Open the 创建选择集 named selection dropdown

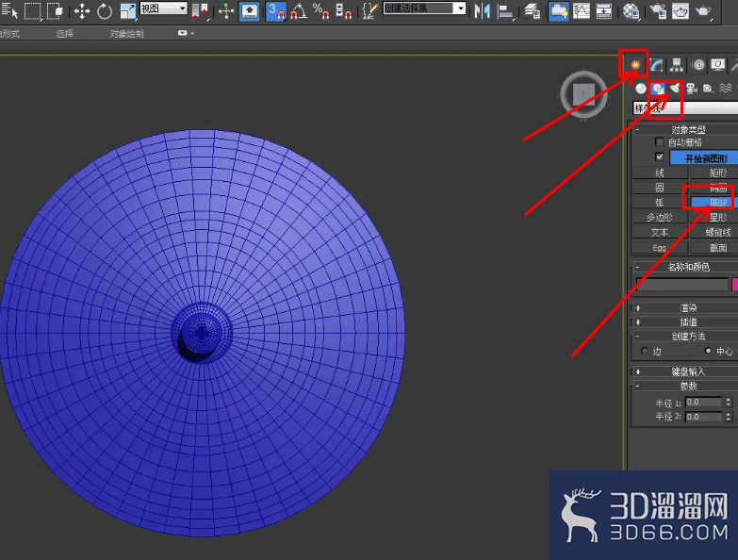[424, 8]
